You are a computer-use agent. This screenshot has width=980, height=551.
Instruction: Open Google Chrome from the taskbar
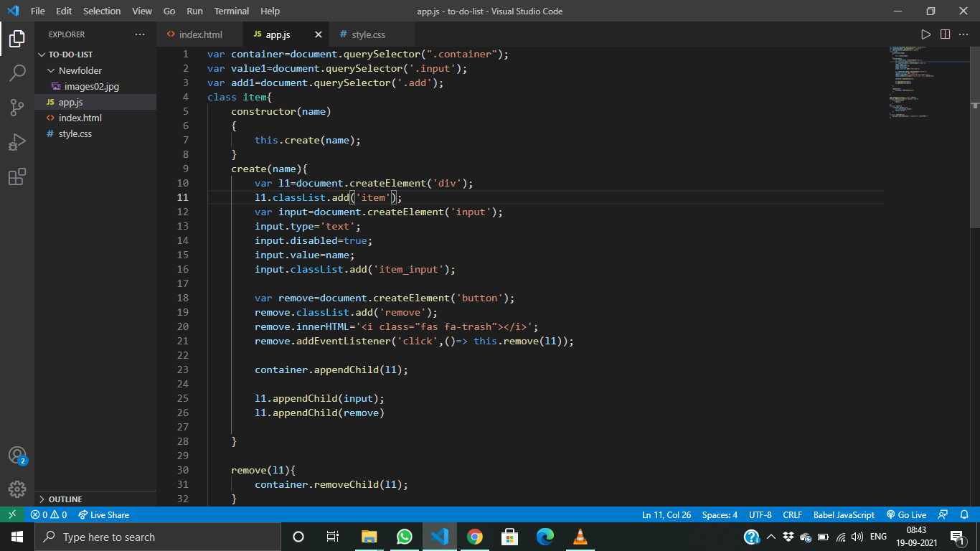[x=475, y=537]
